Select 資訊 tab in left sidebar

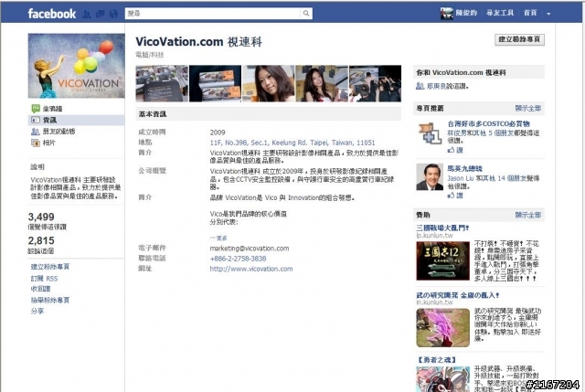click(77, 120)
